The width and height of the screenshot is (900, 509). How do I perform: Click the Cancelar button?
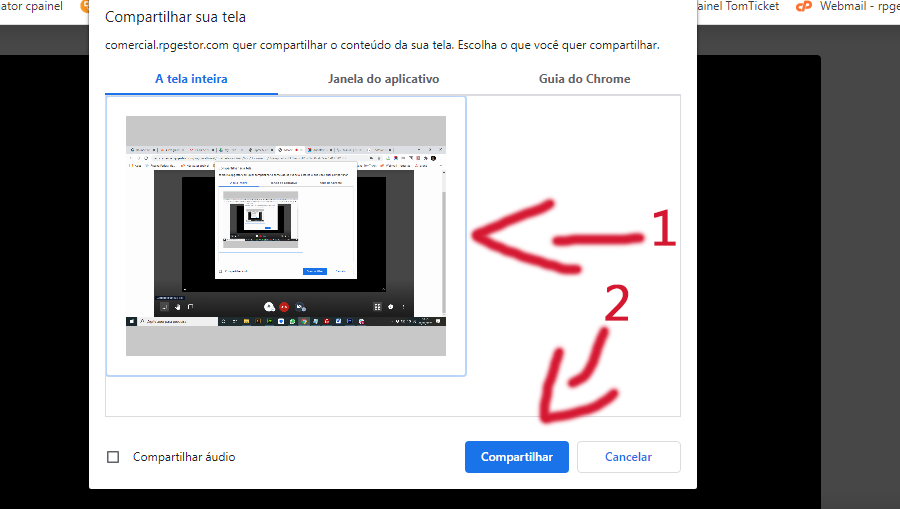(x=628, y=457)
